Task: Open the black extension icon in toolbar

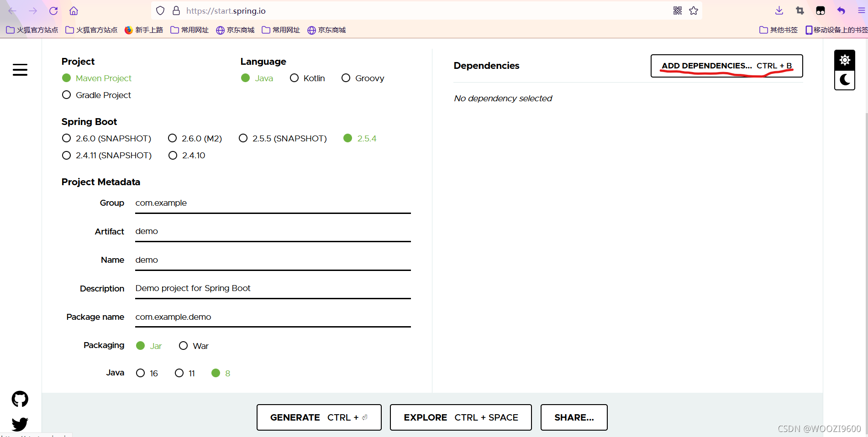Action: [821, 10]
